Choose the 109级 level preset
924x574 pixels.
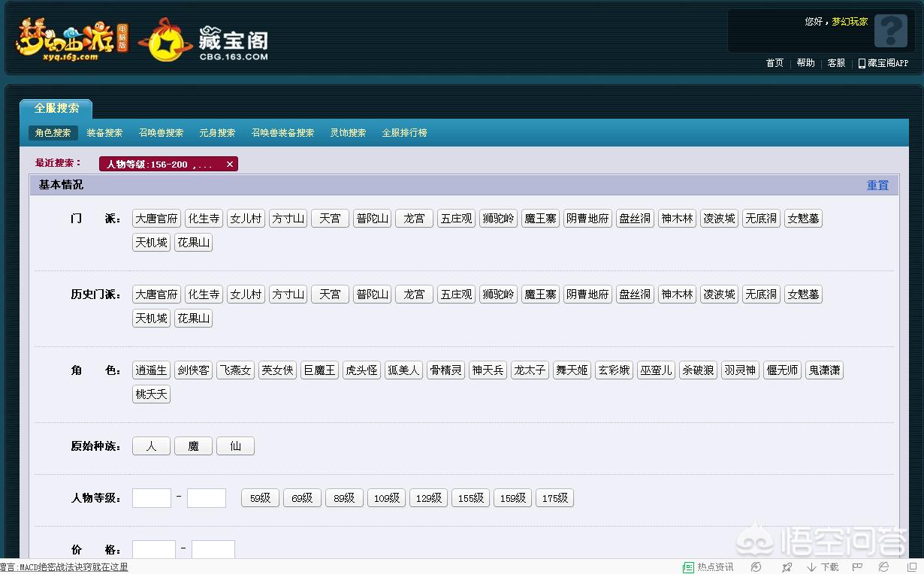386,498
